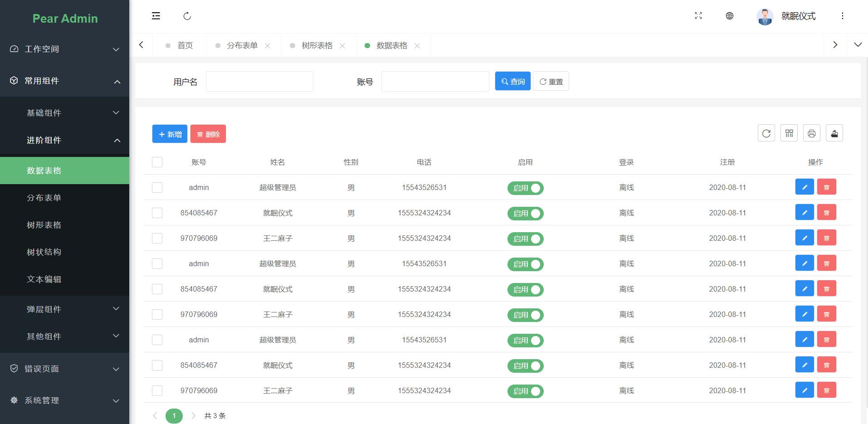This screenshot has width=868, height=424.
Task: Open 分布表单 in the sidebar
Action: (64, 198)
